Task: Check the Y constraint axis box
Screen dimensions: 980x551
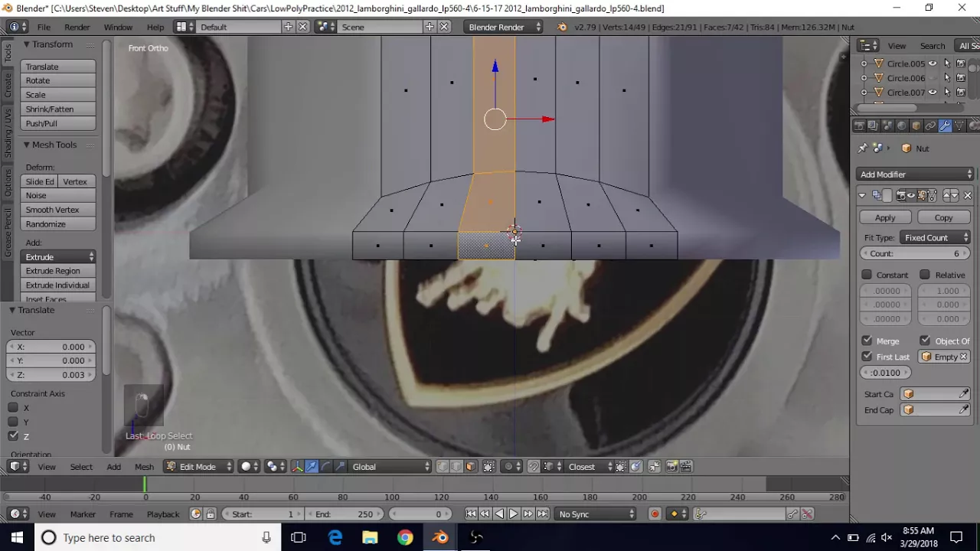Action: click(x=13, y=422)
